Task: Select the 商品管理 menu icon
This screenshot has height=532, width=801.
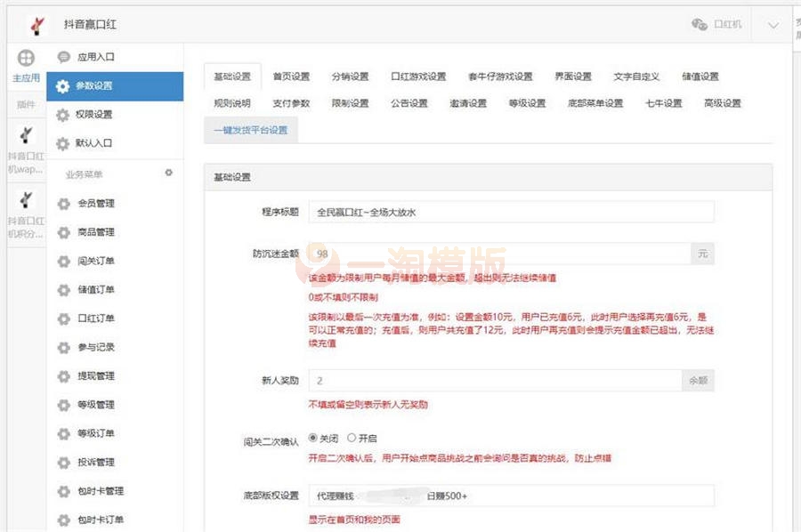Action: point(62,232)
